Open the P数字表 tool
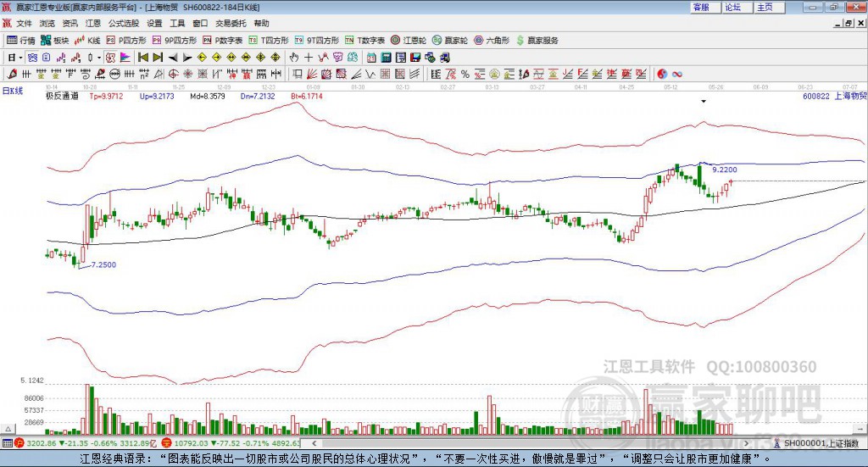 pos(223,41)
